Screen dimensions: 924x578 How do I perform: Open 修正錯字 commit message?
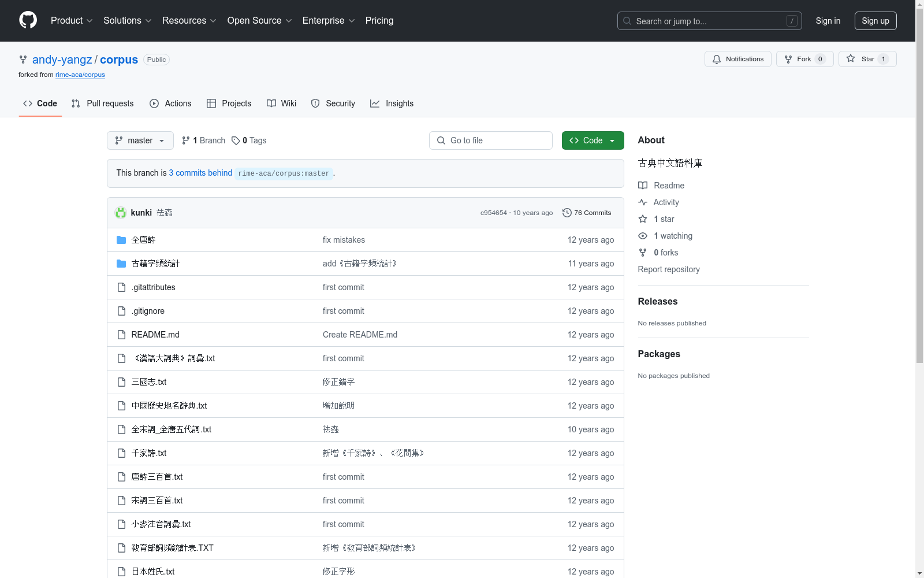(338, 382)
